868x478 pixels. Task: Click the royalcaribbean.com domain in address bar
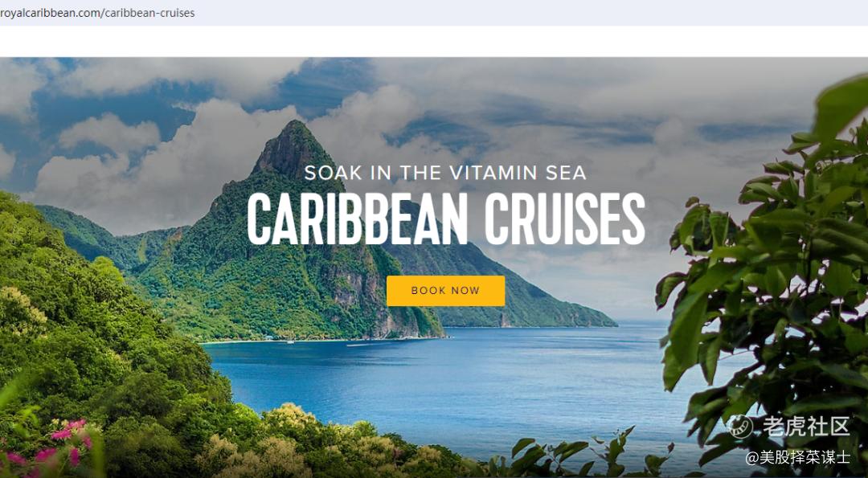[50, 13]
